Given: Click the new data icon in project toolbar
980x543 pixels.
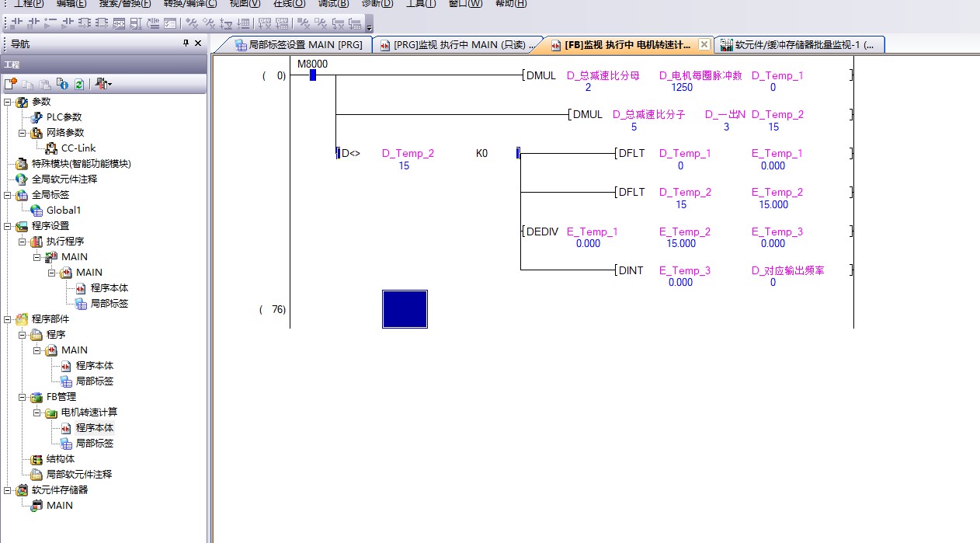Looking at the screenshot, I should pos(10,84).
